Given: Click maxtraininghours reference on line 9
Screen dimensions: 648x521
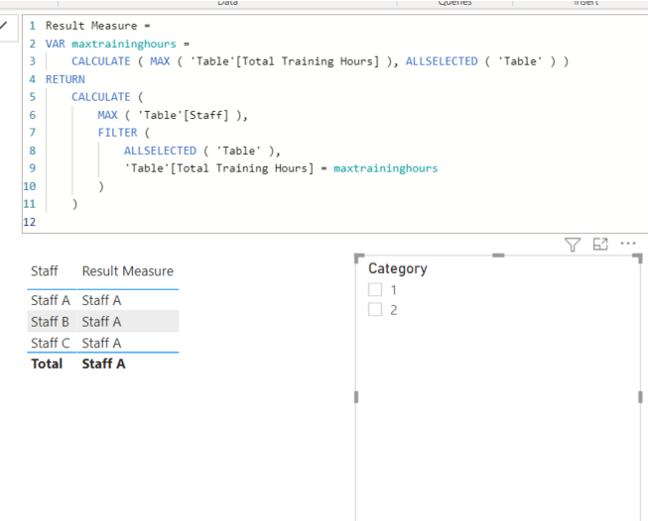Looking at the screenshot, I should (386, 168).
